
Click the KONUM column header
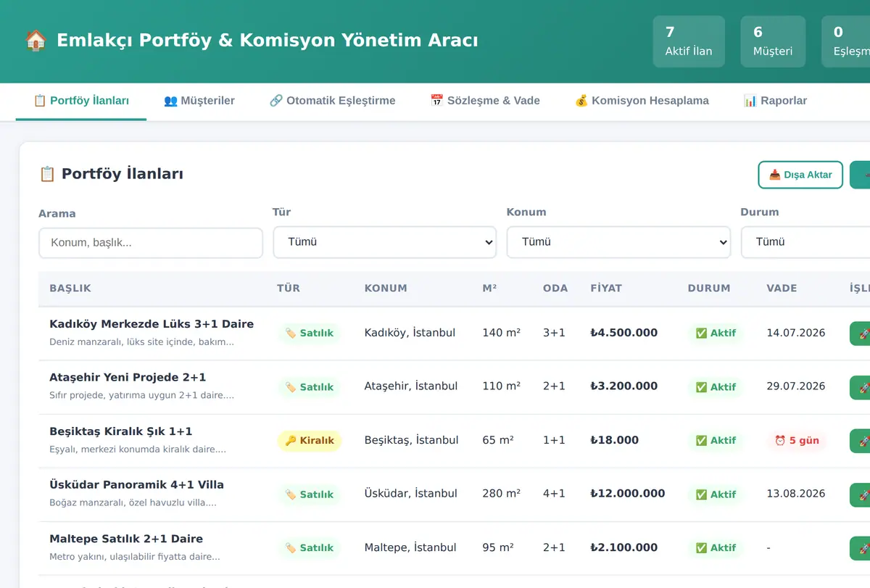(386, 288)
